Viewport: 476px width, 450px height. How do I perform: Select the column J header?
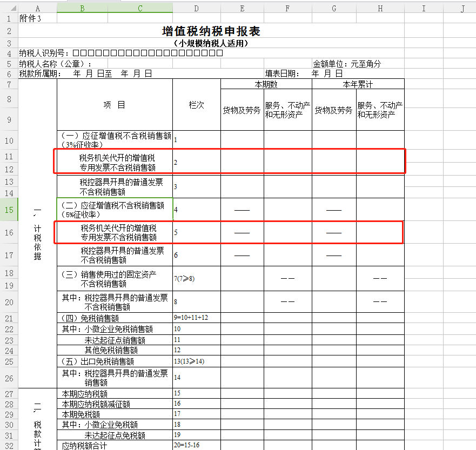pyautogui.click(x=462, y=8)
